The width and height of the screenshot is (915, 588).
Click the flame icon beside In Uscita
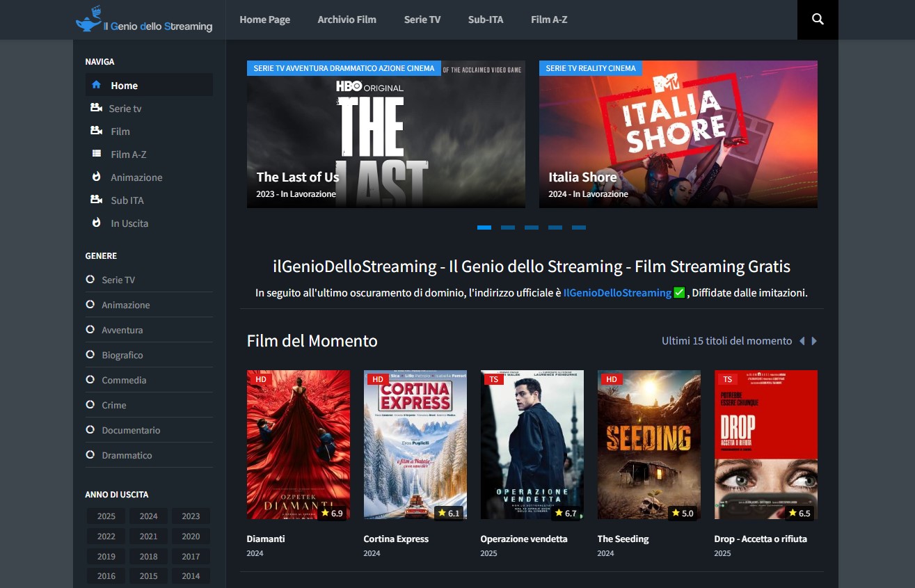(x=97, y=223)
